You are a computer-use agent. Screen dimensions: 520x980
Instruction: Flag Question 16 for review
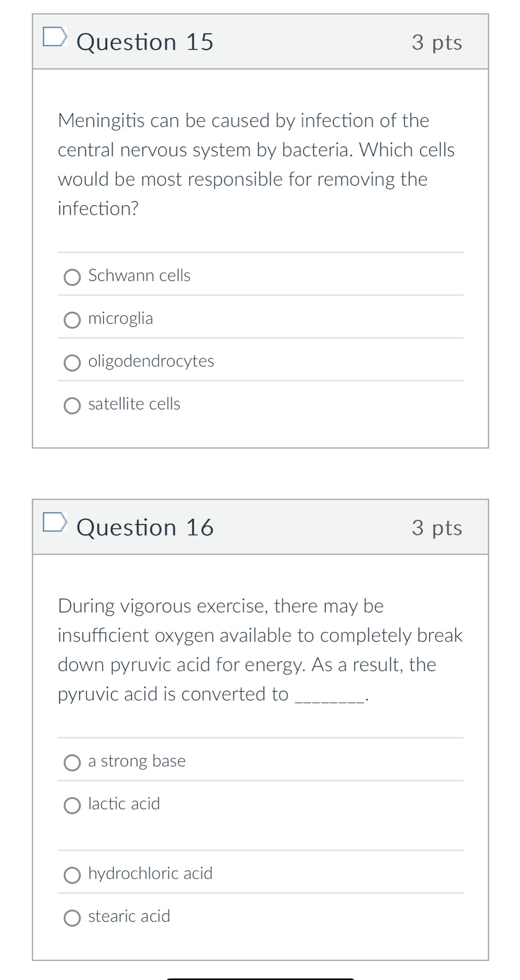(x=54, y=522)
